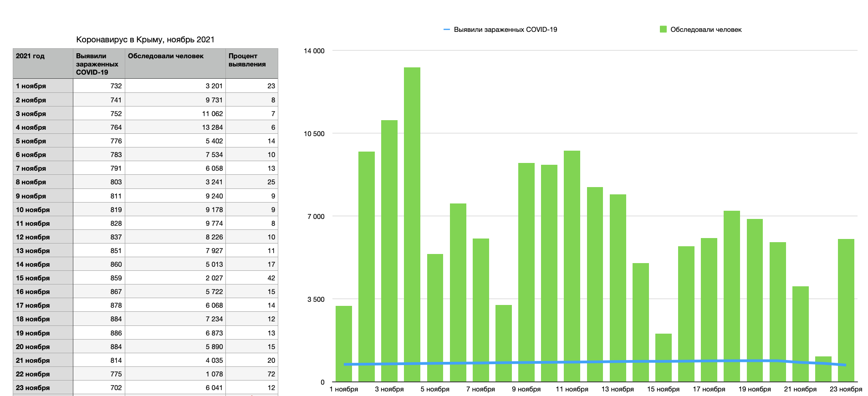Click the percent cell showing 25
The width and height of the screenshot is (868, 396).
[x=252, y=182]
